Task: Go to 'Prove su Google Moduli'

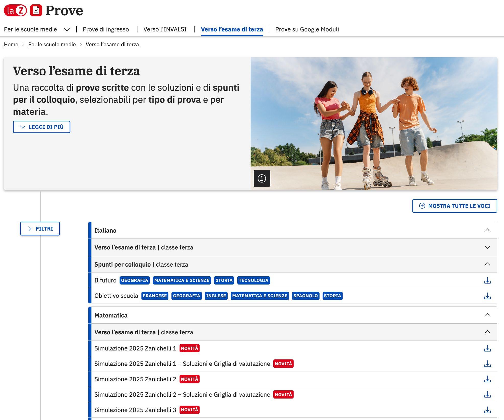Action: [x=307, y=29]
